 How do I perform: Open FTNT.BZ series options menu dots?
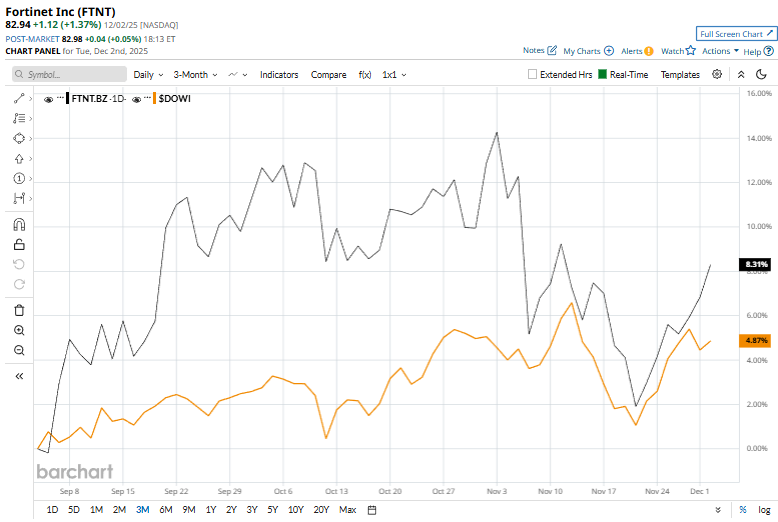point(61,98)
